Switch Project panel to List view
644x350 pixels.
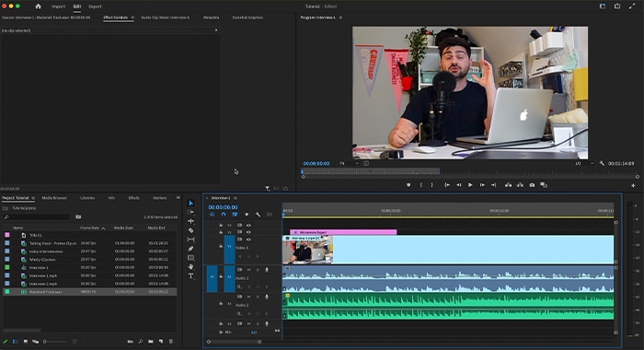tap(16, 342)
